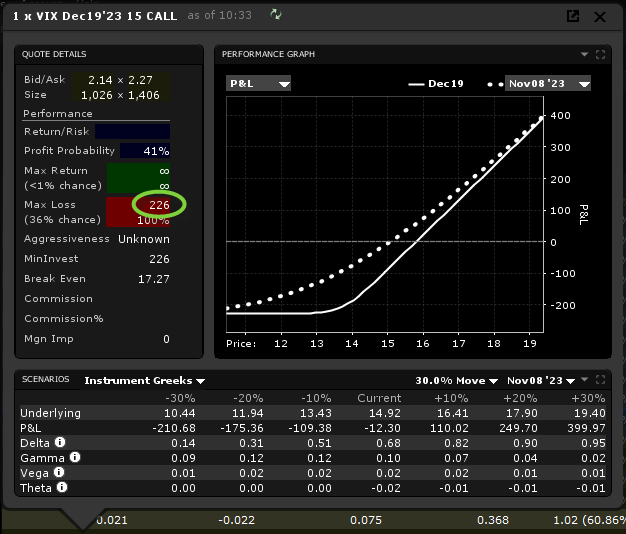Click the 1.02 (60.86% value in bottom row
Screen dimensions: 626x534
coord(589,520)
